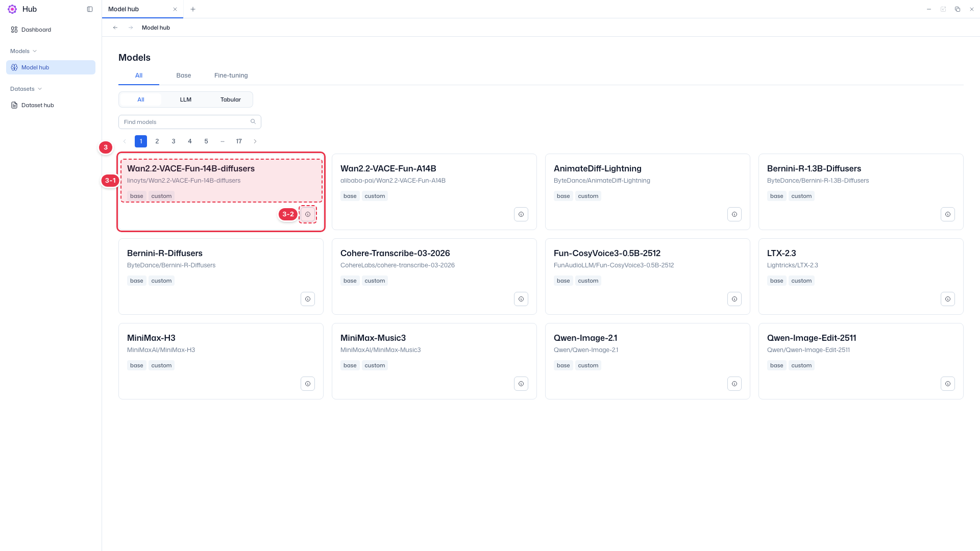Open the LTX-2.3 model card title
980x551 pixels.
point(781,253)
